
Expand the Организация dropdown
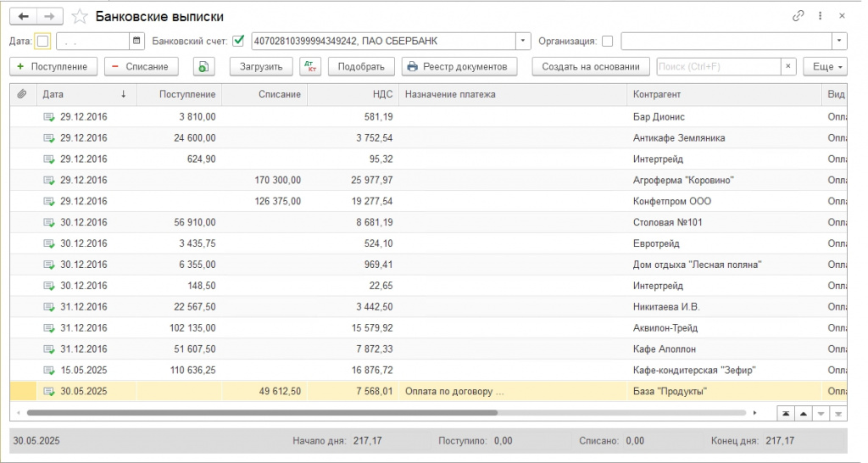(839, 41)
